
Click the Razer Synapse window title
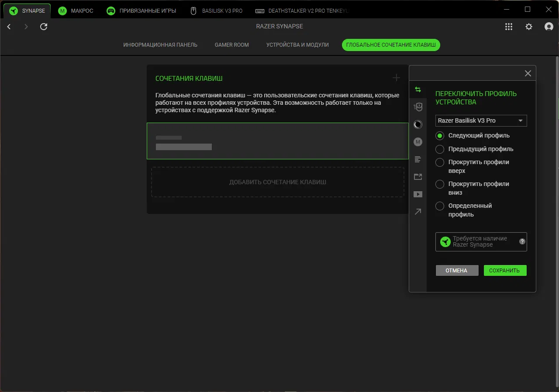coord(279,27)
